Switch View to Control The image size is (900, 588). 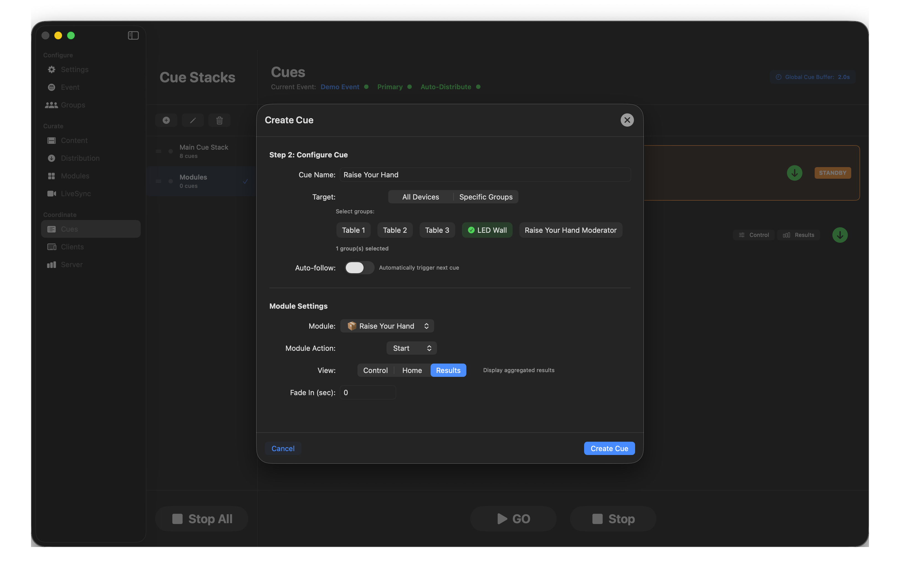tap(375, 370)
